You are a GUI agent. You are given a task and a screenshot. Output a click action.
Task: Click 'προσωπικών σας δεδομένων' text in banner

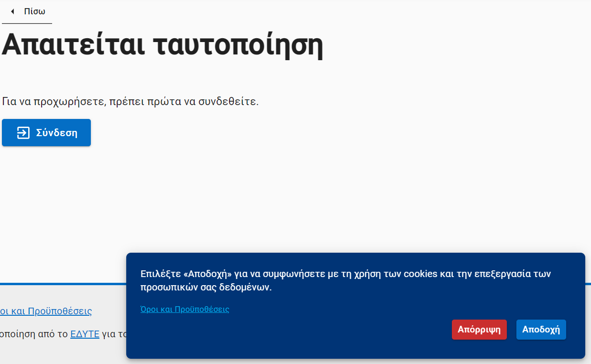pyautogui.click(x=206, y=288)
